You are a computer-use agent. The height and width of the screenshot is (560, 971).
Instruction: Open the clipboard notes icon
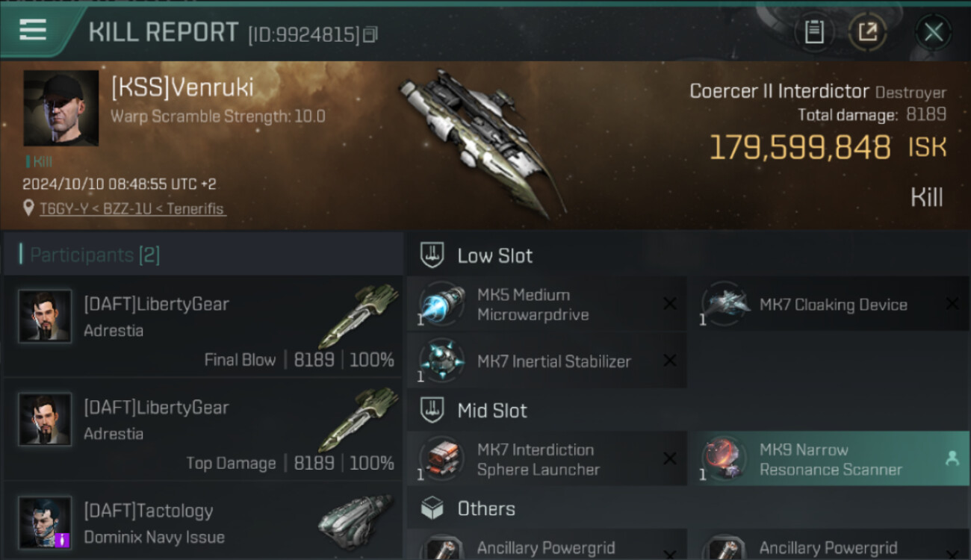(814, 32)
